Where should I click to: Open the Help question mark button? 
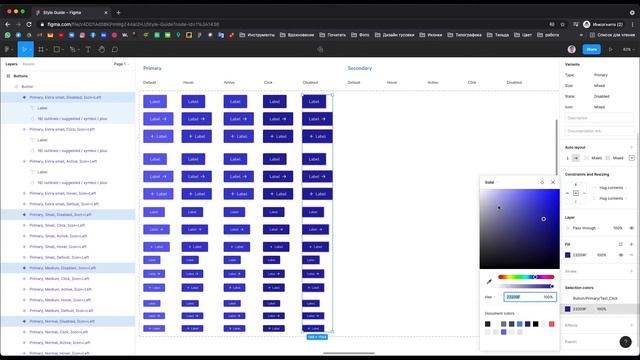coord(625,342)
